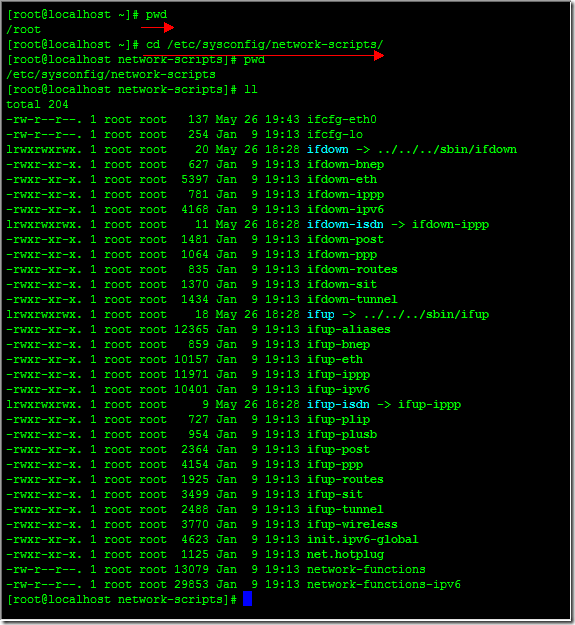Select the ifup-eth file name
This screenshot has width=575, height=625.
pos(335,360)
